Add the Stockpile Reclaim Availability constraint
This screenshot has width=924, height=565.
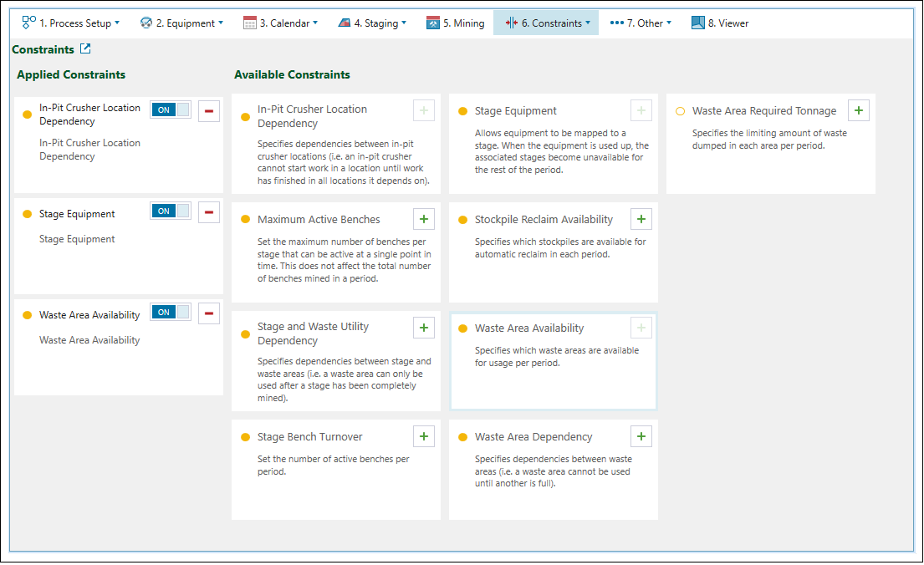[x=641, y=219]
